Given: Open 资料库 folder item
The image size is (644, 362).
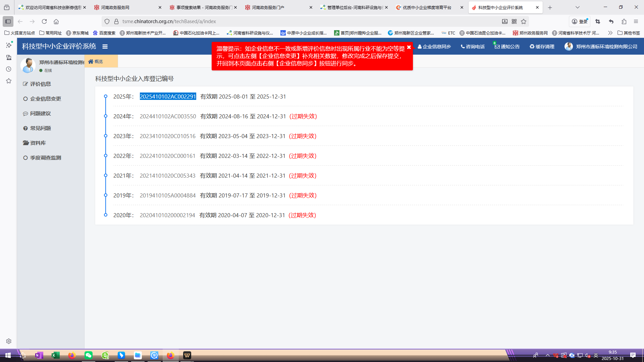Looking at the screenshot, I should point(38,143).
